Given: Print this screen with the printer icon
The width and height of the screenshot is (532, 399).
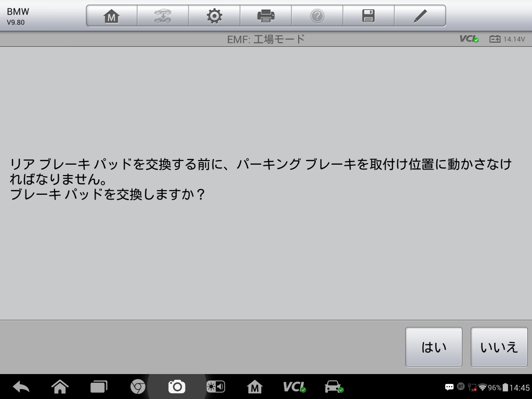Looking at the screenshot, I should 265,16.
